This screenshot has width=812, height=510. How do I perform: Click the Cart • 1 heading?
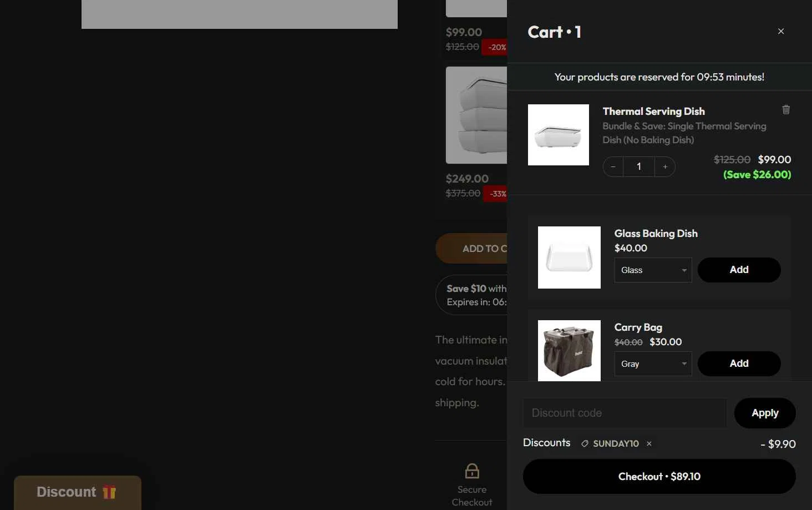[554, 32]
